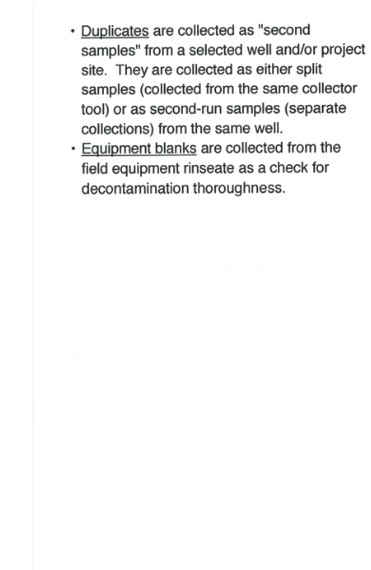Click the word thoroughness
371x570 pixels.
click(x=239, y=188)
